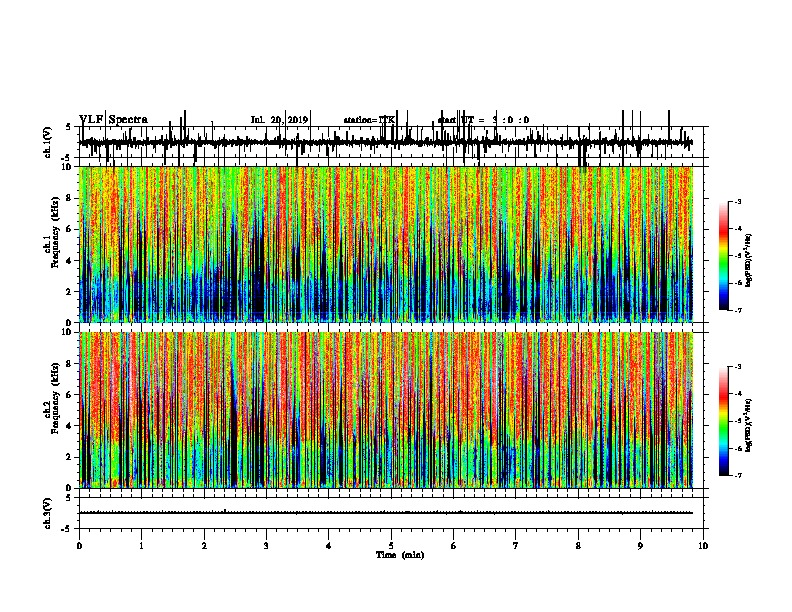Click the "5" tick on time axis
Image resolution: width=792 pixels, height=612 pixels.
391,546
